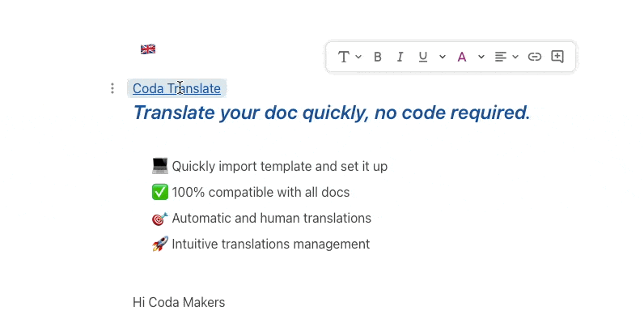
Task: Click the text alignment icon
Action: tap(500, 57)
